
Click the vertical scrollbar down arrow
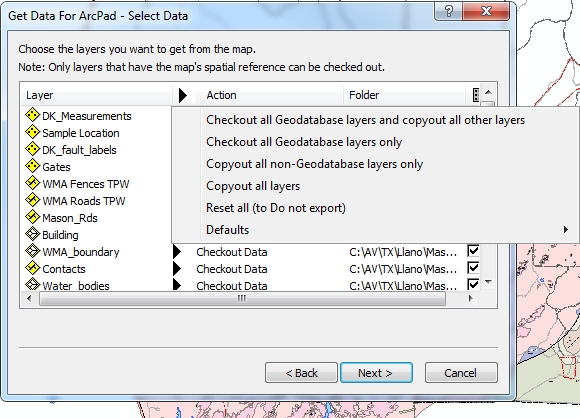point(488,282)
